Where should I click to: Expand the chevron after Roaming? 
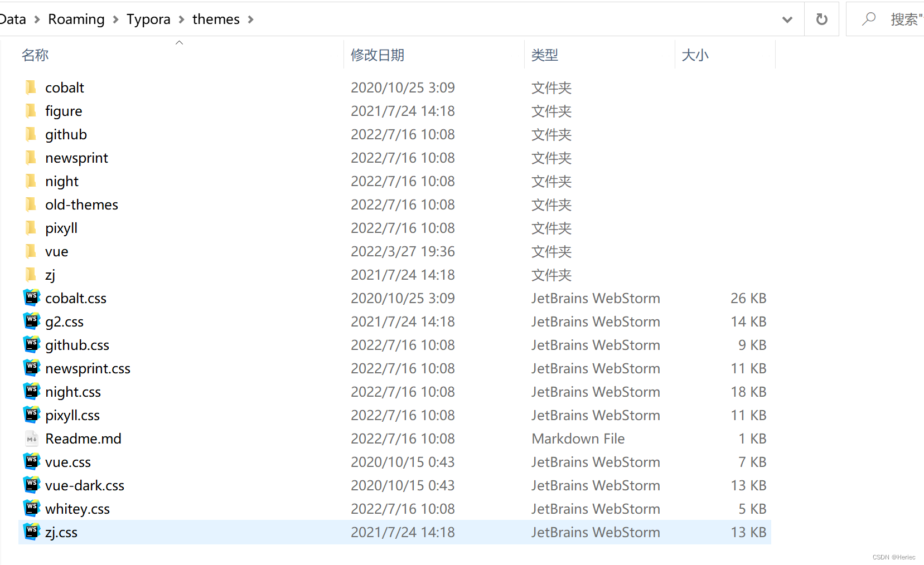tap(115, 20)
